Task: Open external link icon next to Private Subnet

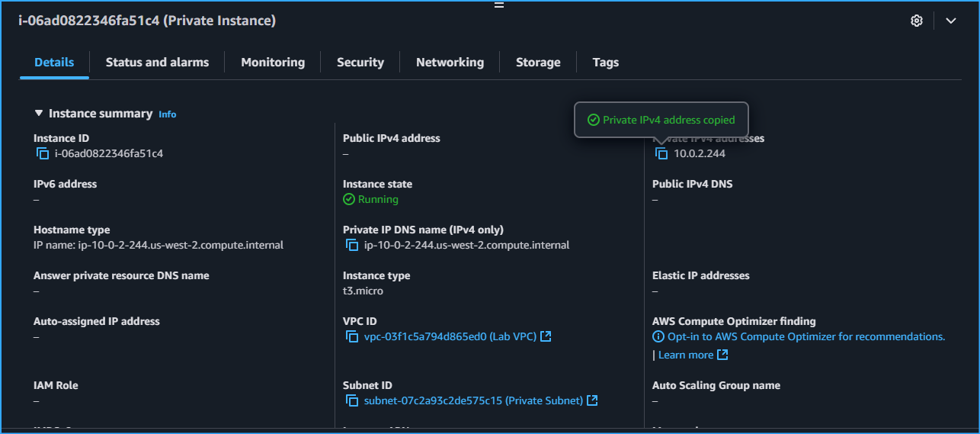Action: (592, 400)
